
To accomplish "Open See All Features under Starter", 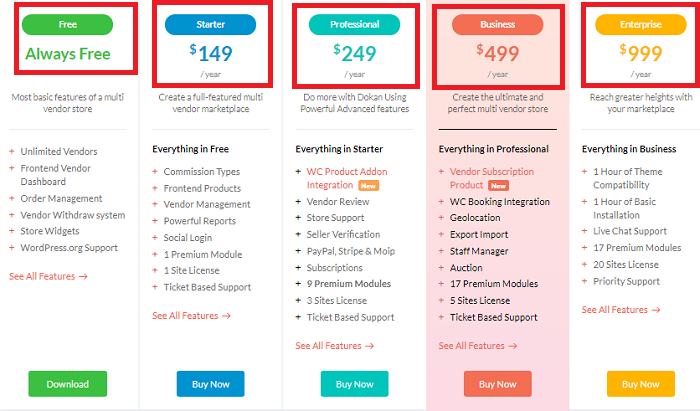I will 192,316.
